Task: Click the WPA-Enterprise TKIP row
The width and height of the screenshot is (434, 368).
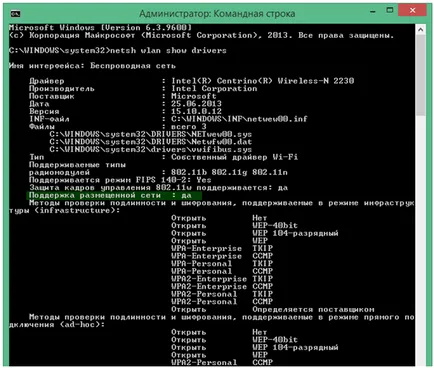Action: 222,248
